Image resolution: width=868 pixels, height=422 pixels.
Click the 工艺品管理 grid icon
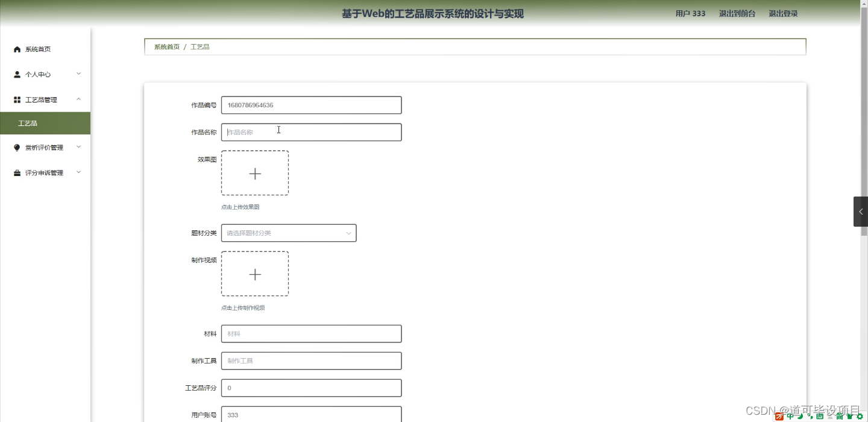click(x=16, y=99)
